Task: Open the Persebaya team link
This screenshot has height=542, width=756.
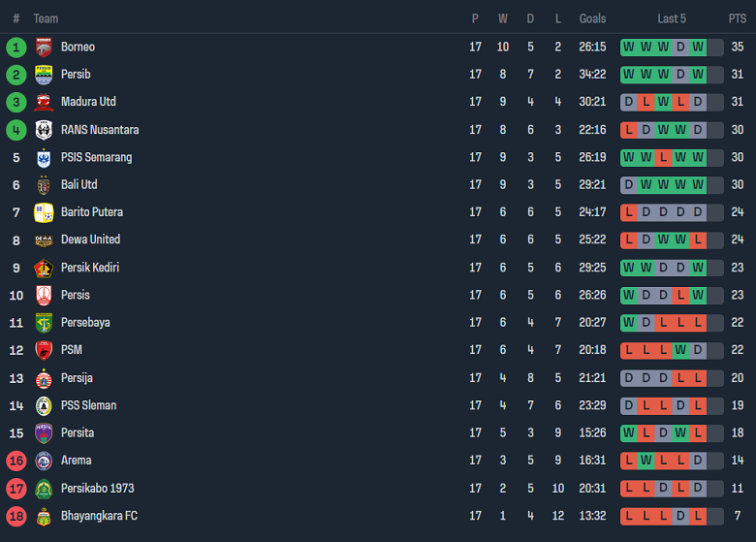Action: tap(85, 323)
